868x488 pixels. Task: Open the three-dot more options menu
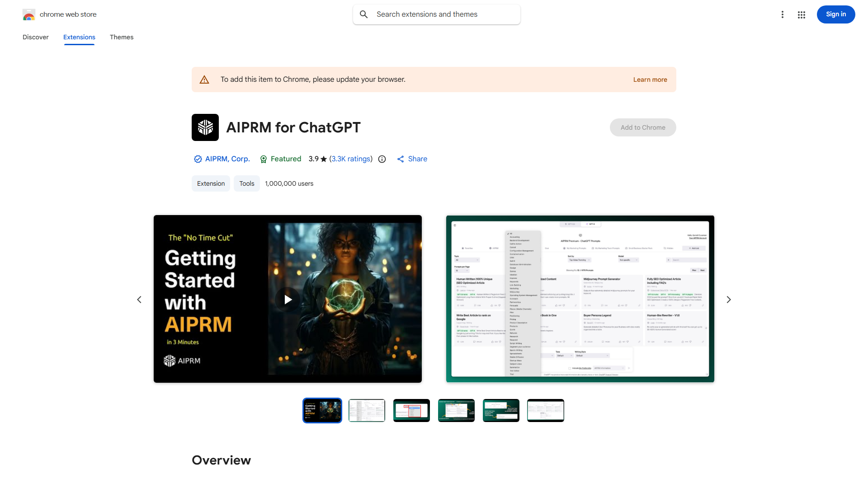coord(783,14)
